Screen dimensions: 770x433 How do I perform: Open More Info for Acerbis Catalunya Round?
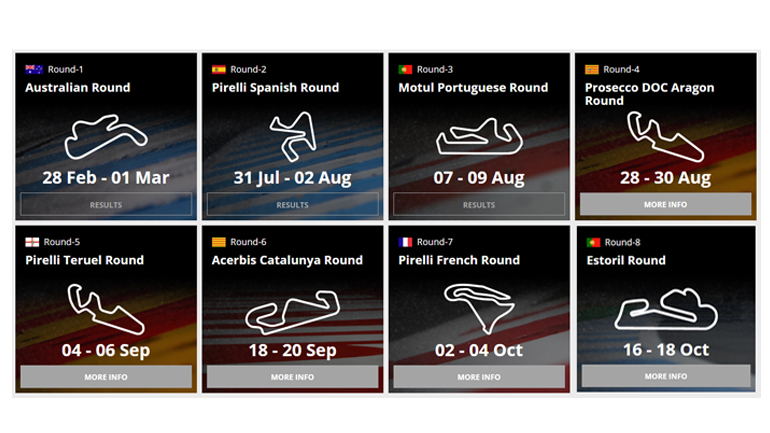tap(292, 377)
